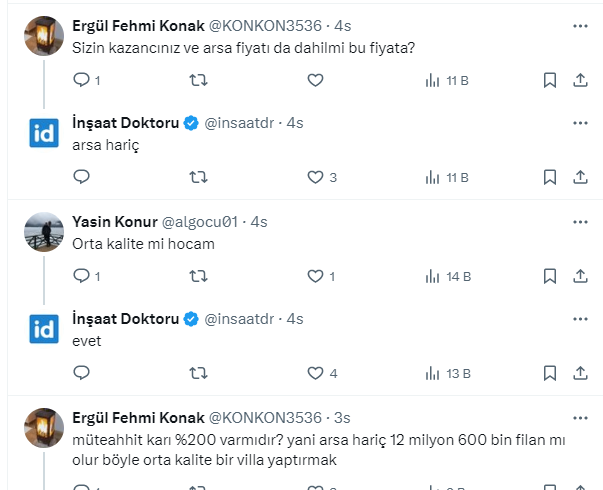Retweet İnşaat Doktoru's "arsa hariç" reply
Image resolution: width=603 pixels, height=490 pixels.
point(198,177)
